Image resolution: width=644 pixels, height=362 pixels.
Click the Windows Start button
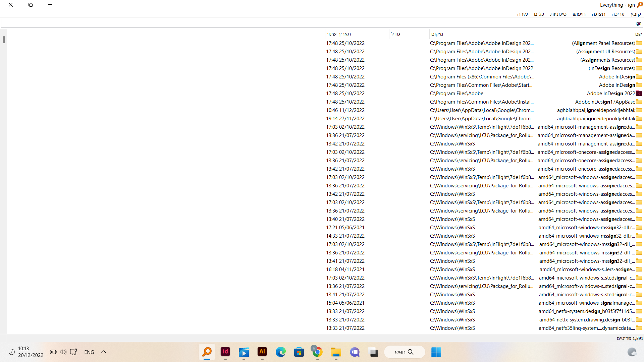(436, 352)
